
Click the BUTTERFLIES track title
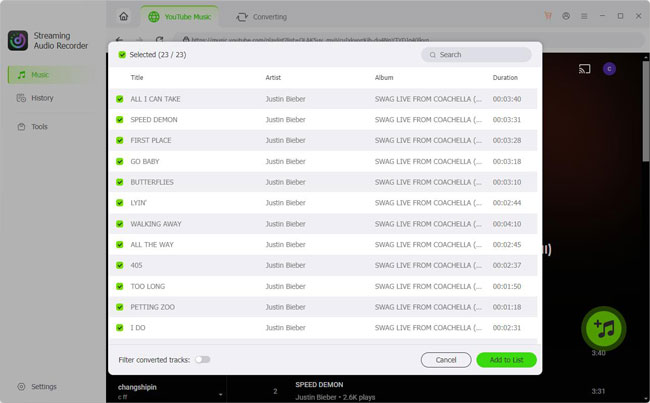(x=152, y=182)
